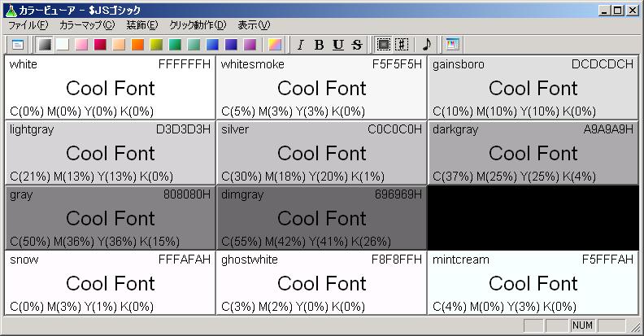The height and width of the screenshot is (336, 644).
Task: Choose the olive yellow colormap button
Action: pyautogui.click(x=156, y=45)
